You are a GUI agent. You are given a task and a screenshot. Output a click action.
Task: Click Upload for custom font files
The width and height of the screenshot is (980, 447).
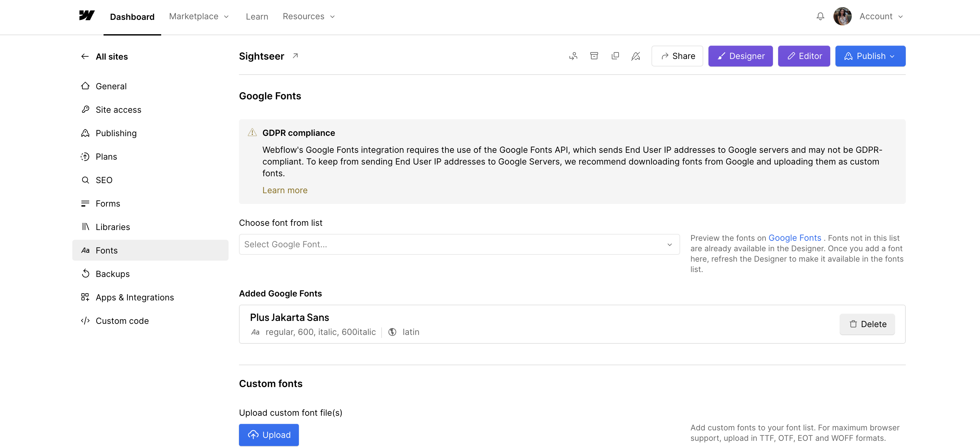click(269, 434)
